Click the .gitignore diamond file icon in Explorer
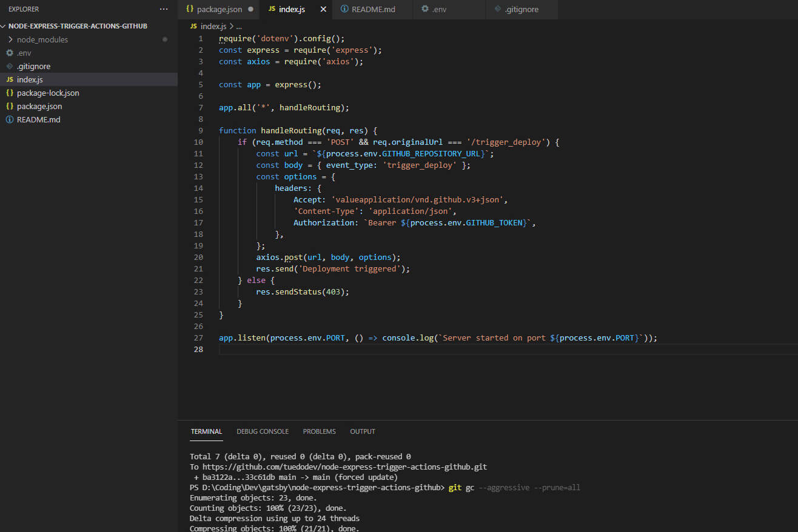This screenshot has height=532, width=798. [10, 66]
